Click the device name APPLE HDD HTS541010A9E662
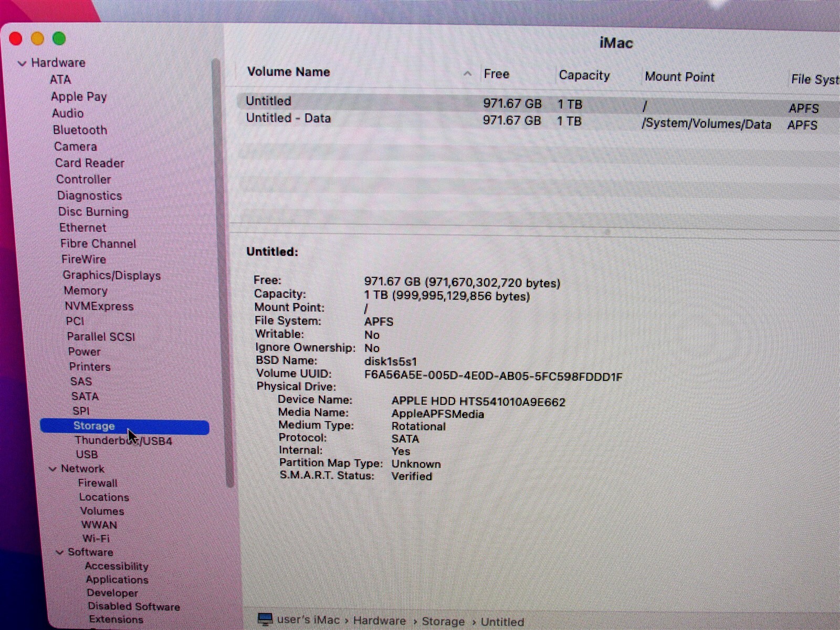Viewport: 840px width, 630px height. (478, 402)
